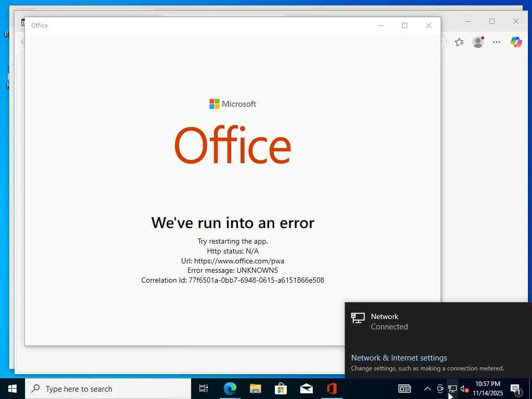This screenshot has width=532, height=399.
Task: Open News and interests widget on taskbar
Action: pos(404,389)
